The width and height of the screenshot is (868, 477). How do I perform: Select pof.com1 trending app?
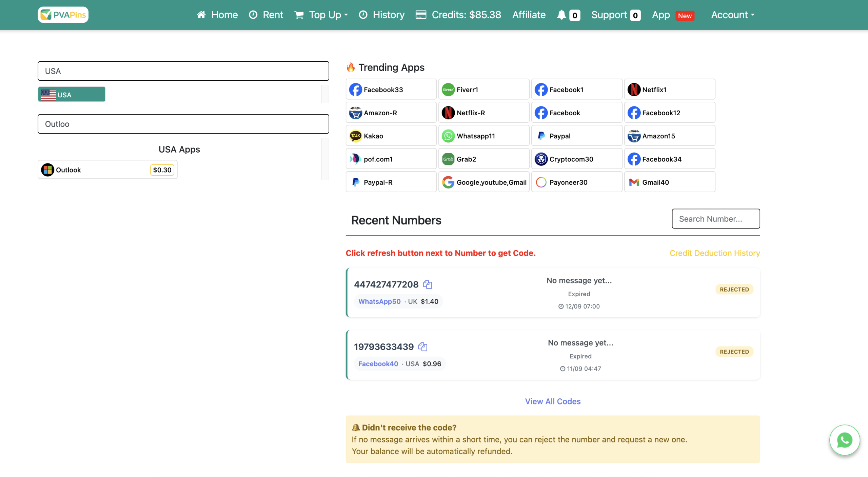tap(391, 159)
